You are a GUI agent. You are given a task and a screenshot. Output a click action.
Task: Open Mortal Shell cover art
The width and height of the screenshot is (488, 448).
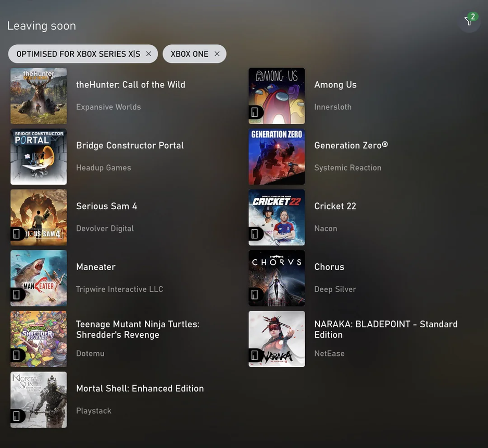click(x=39, y=400)
